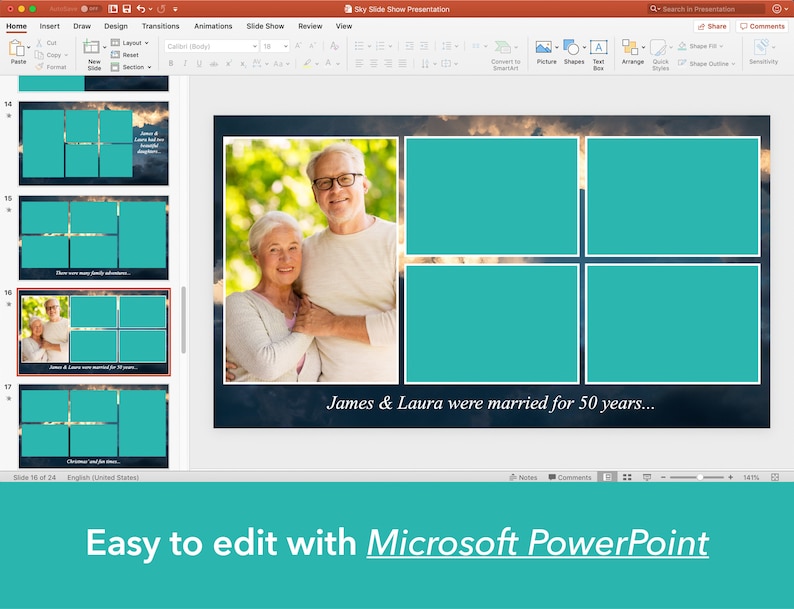This screenshot has height=609, width=794.
Task: Click the text highlight color button
Action: [x=307, y=63]
